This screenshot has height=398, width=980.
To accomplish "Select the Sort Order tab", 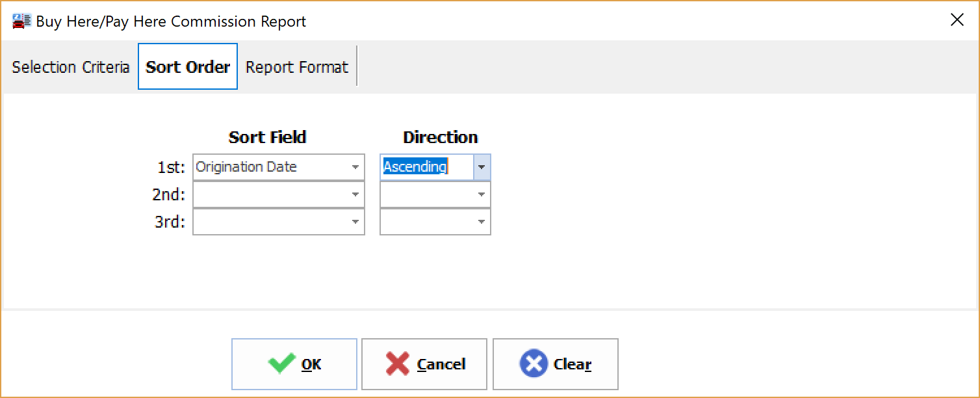I will click(188, 67).
